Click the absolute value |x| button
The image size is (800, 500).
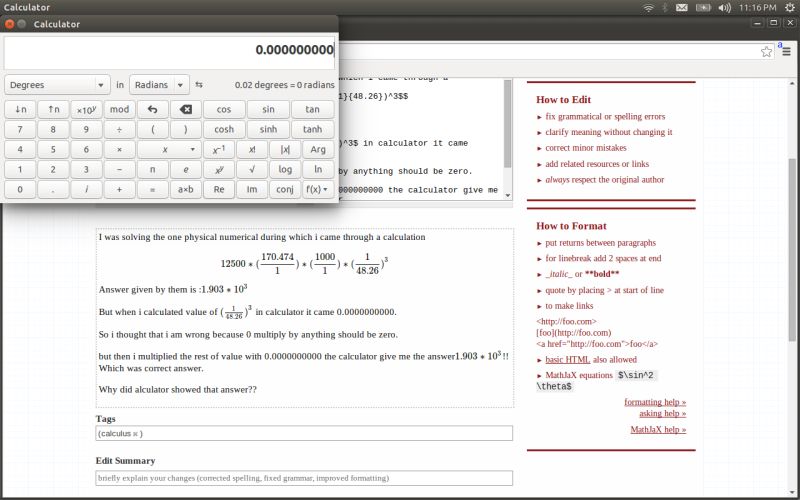[285, 149]
